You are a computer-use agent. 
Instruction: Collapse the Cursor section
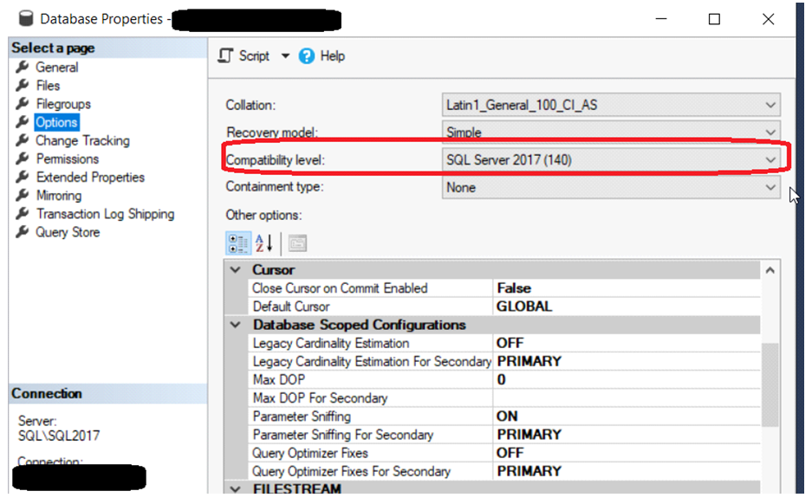[235, 270]
